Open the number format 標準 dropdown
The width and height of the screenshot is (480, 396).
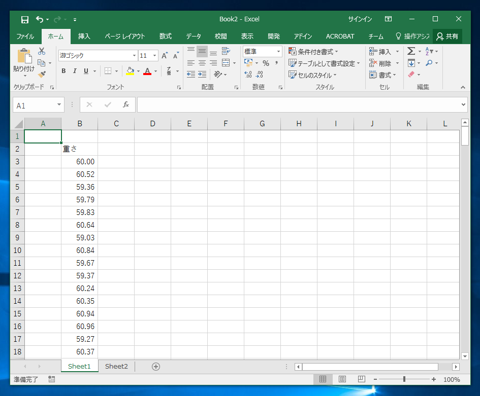pyautogui.click(x=278, y=51)
